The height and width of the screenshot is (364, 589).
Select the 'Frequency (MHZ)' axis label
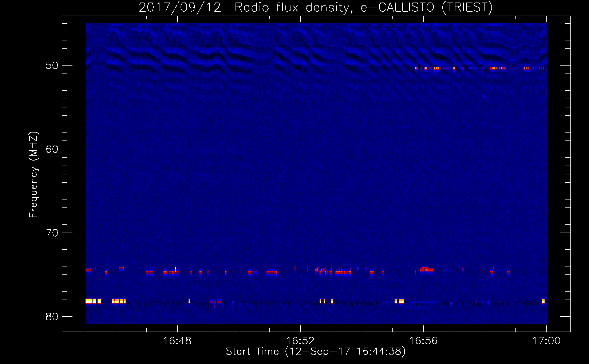point(33,175)
